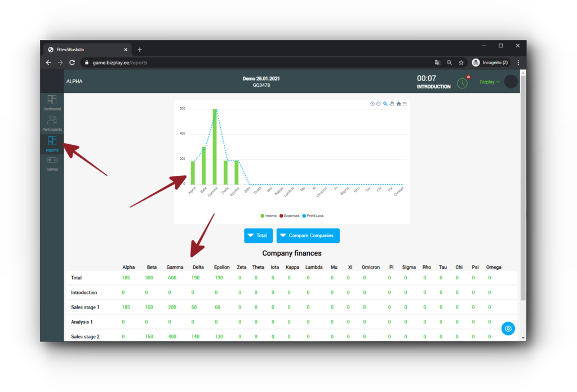Expand the Compare Companies dropdown
The height and width of the screenshot is (392, 577).
(x=308, y=235)
